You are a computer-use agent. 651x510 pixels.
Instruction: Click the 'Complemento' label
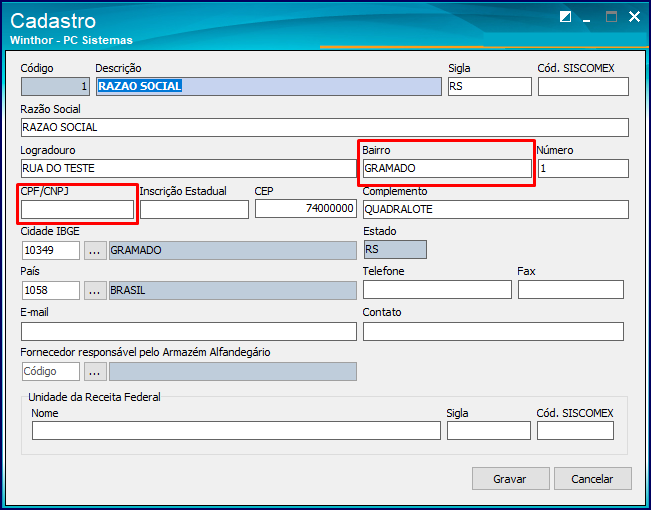[x=395, y=191]
